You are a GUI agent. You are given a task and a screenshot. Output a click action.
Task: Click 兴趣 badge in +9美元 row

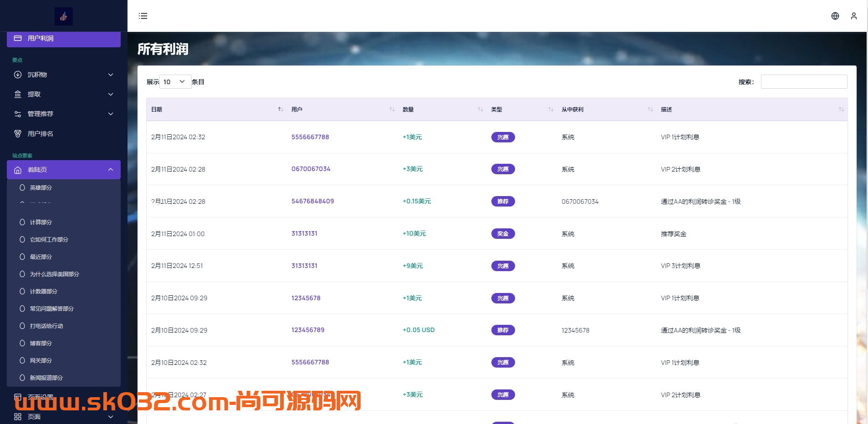(503, 266)
